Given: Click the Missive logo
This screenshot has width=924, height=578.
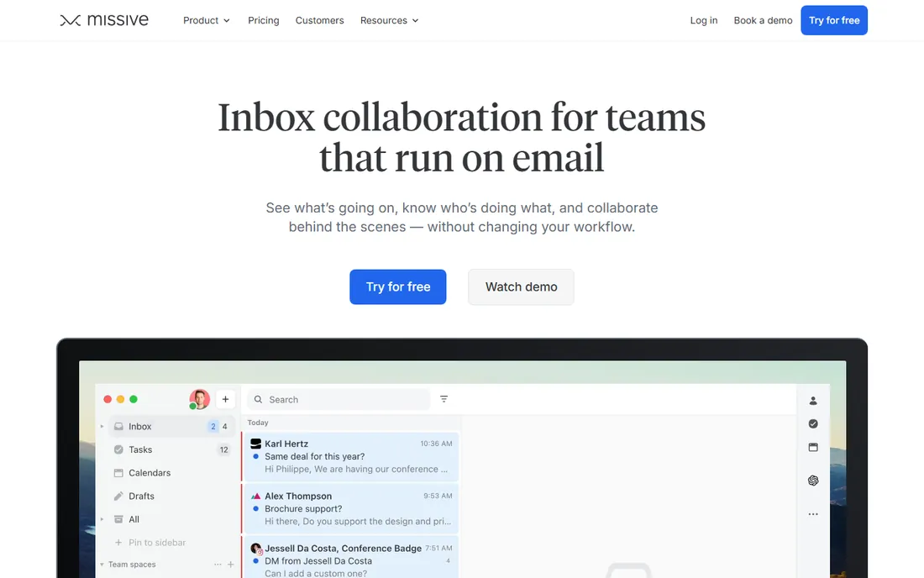Looking at the screenshot, I should pos(103,20).
